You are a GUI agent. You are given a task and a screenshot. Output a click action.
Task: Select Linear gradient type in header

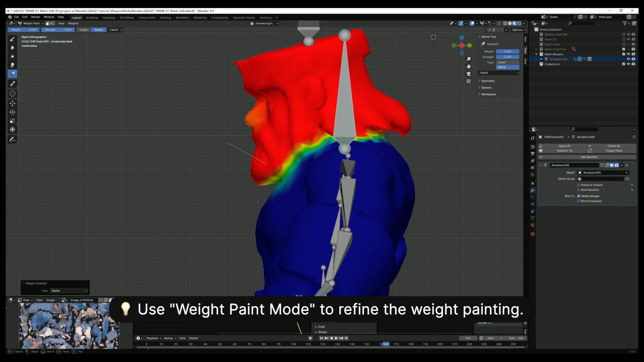coord(84,30)
